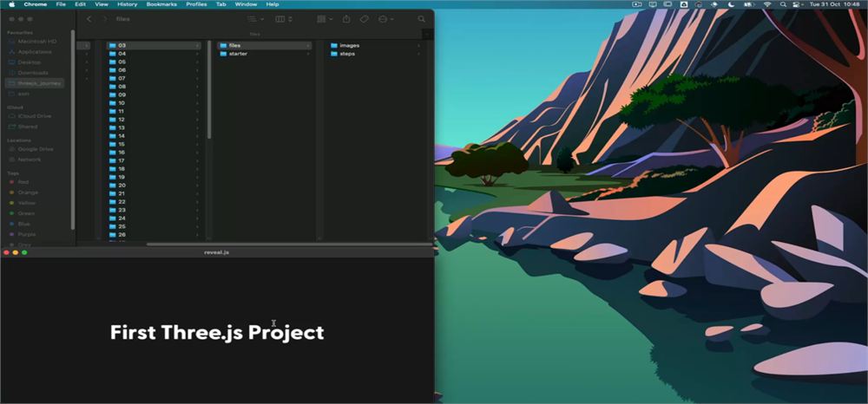Select folder 07
Viewport: 868px width, 404px height.
tap(154, 79)
